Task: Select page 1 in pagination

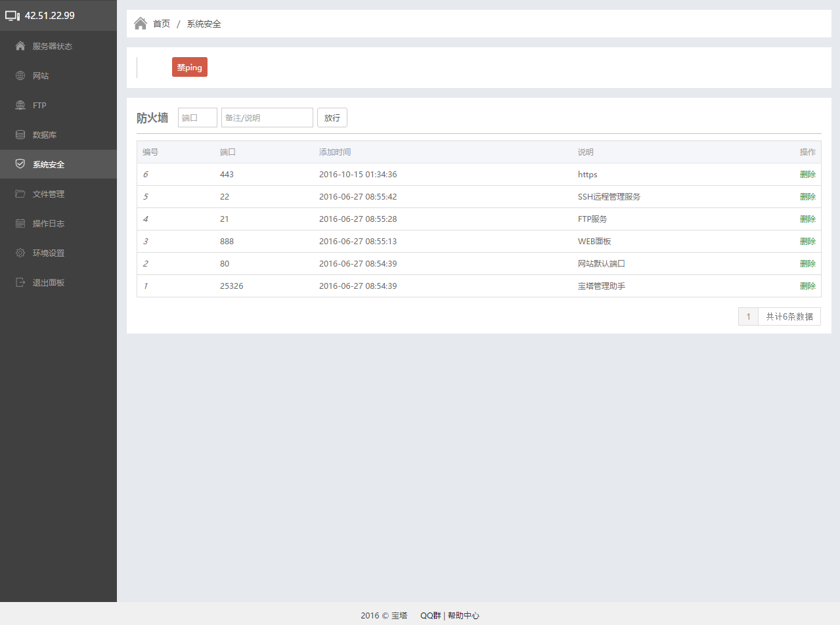Action: click(748, 316)
